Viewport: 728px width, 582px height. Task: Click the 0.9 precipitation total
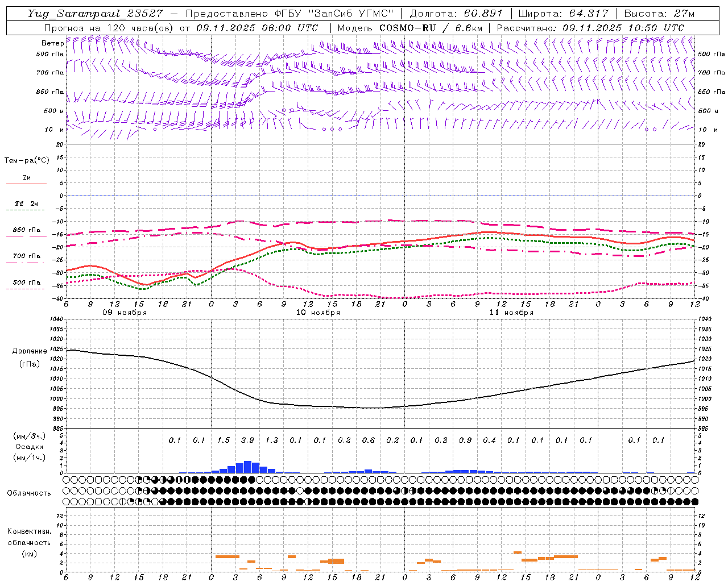click(x=465, y=440)
